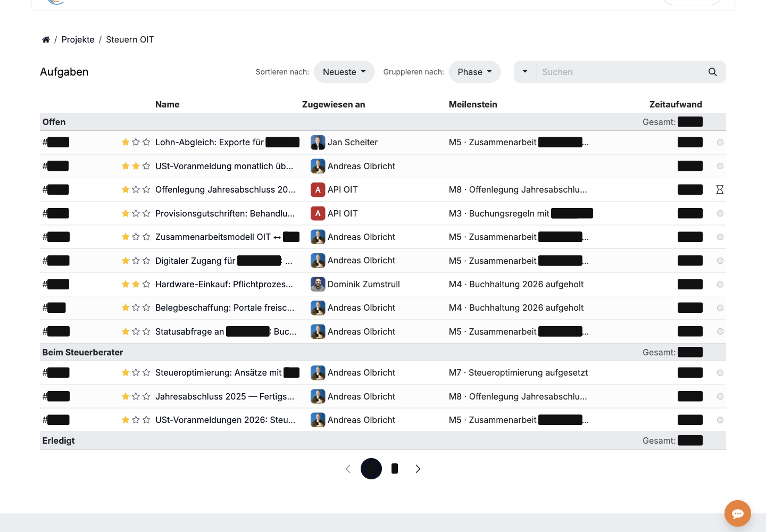The image size is (766, 532).
Task: Click the hourglass icon in Offenlegung Jahresabschluss row
Action: point(720,189)
